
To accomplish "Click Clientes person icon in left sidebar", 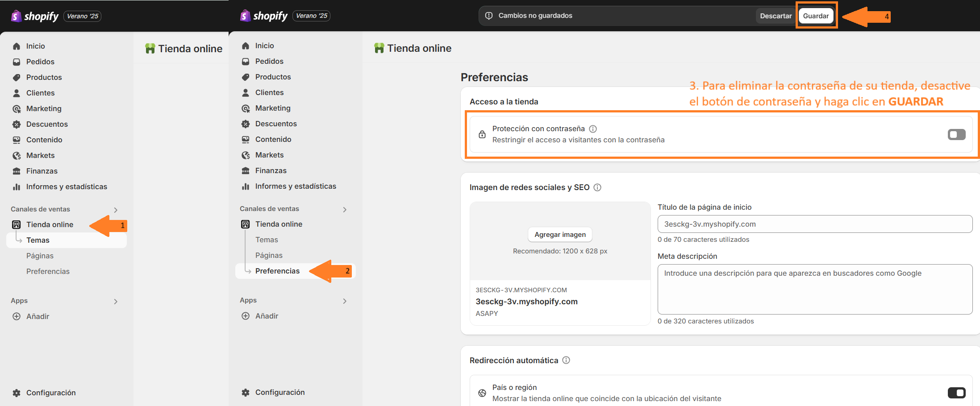I will (17, 93).
